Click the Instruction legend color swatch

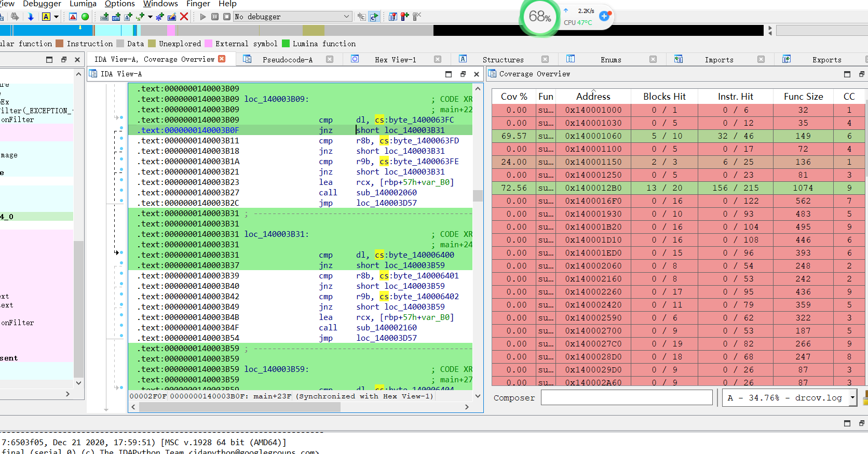[x=60, y=44]
